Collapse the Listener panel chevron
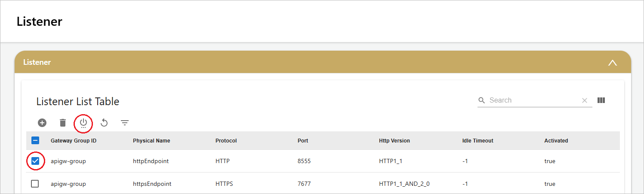Image resolution: width=644 pixels, height=194 pixels. [613, 63]
